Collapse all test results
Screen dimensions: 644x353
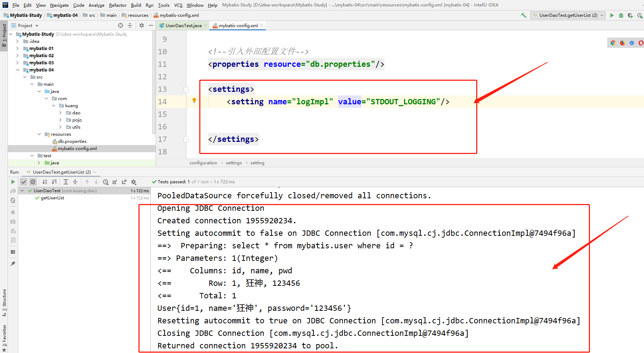(x=75, y=182)
